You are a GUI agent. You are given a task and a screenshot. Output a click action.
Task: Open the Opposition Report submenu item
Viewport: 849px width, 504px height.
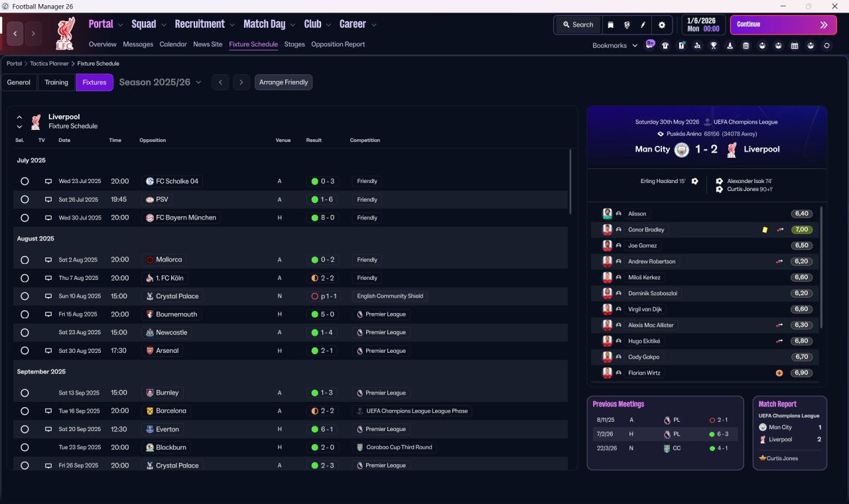click(338, 44)
